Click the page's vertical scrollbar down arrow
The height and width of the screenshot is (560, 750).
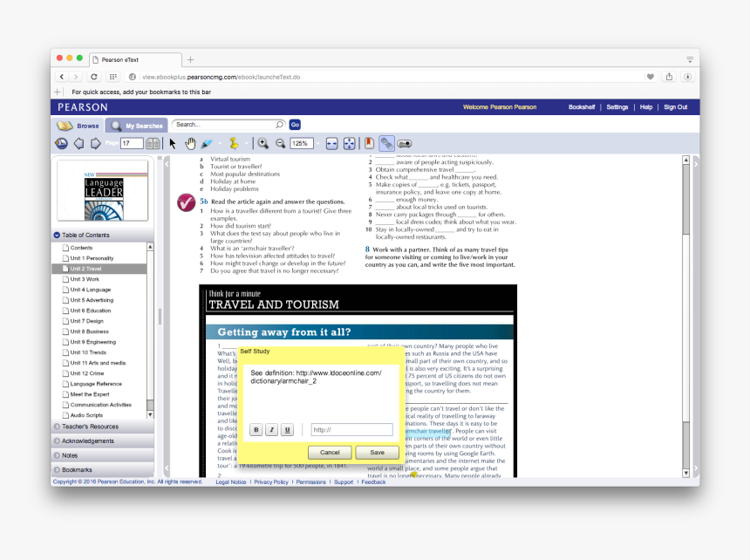click(686, 473)
